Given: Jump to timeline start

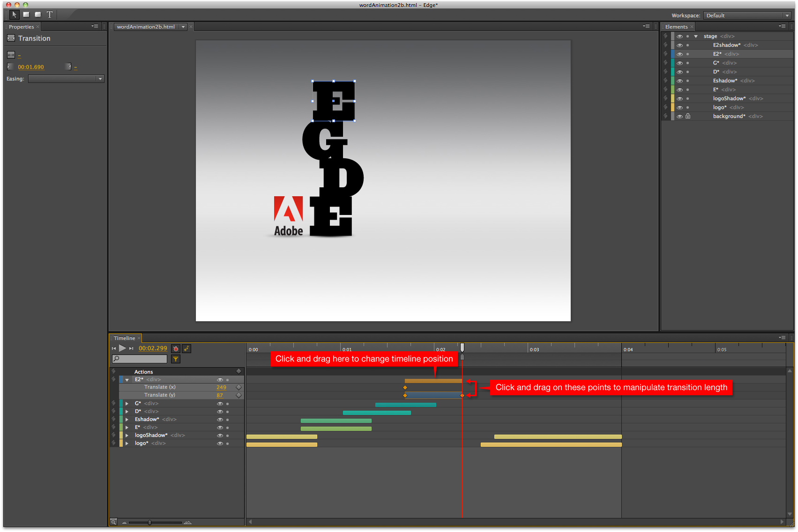Looking at the screenshot, I should 114,348.
